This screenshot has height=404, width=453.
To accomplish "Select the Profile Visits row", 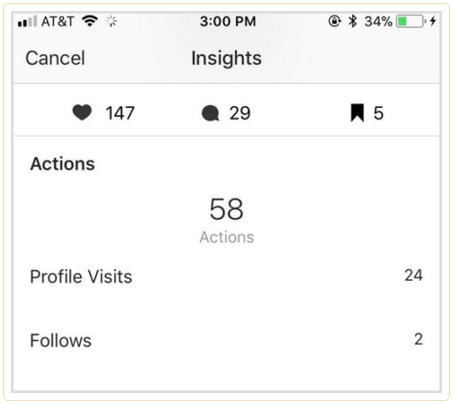I will 226,276.
